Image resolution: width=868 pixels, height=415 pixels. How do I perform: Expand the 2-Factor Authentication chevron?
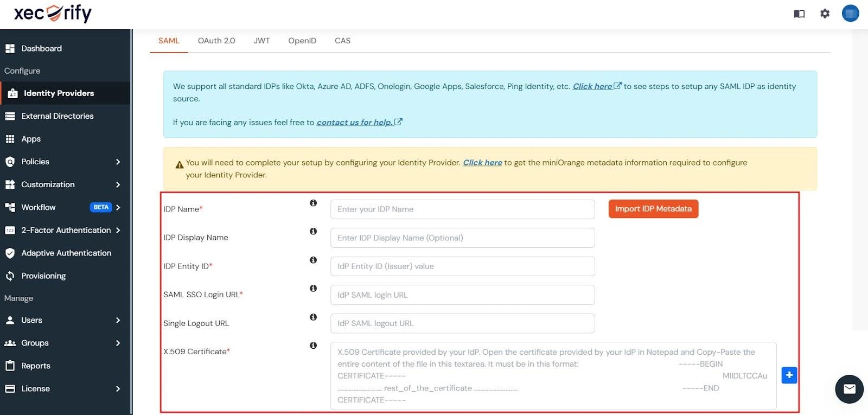118,230
